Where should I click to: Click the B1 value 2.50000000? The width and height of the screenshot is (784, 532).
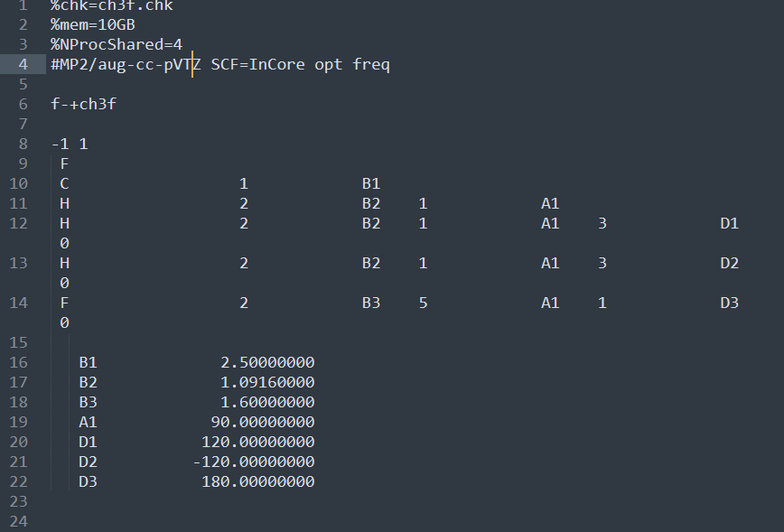point(267,362)
